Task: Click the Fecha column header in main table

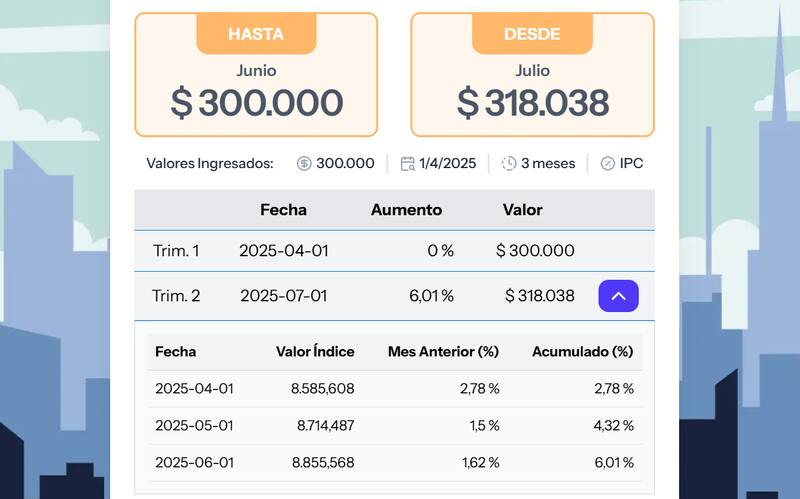Action: 283,210
